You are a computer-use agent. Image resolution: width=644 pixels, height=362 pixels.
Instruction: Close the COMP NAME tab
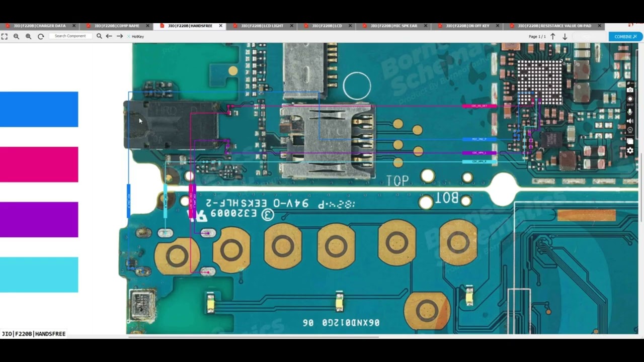click(x=147, y=26)
